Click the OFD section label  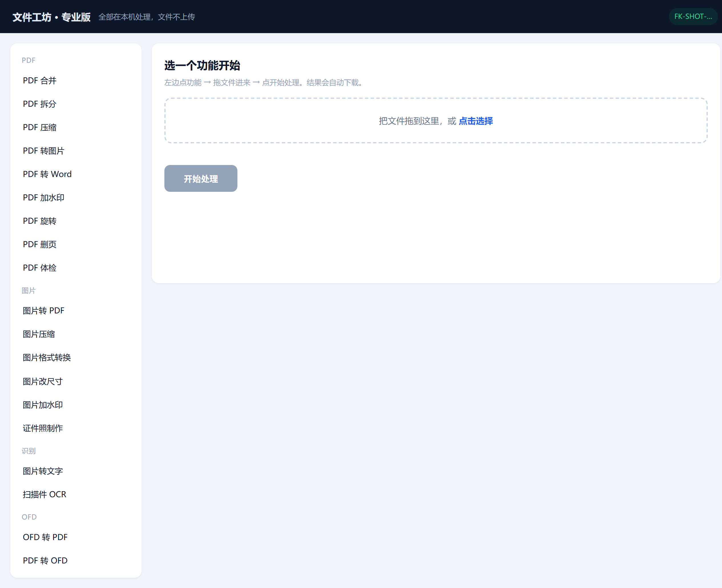(29, 517)
